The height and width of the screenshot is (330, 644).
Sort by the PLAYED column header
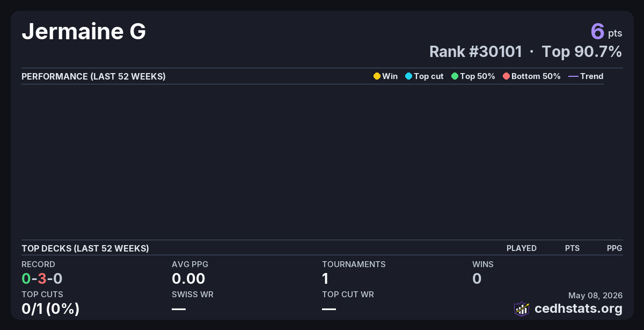coord(522,248)
